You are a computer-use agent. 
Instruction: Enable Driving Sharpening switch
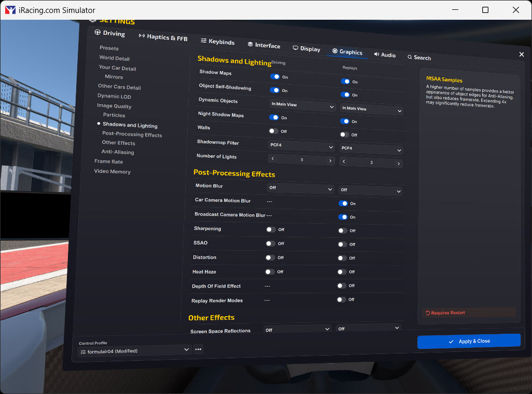coord(271,229)
